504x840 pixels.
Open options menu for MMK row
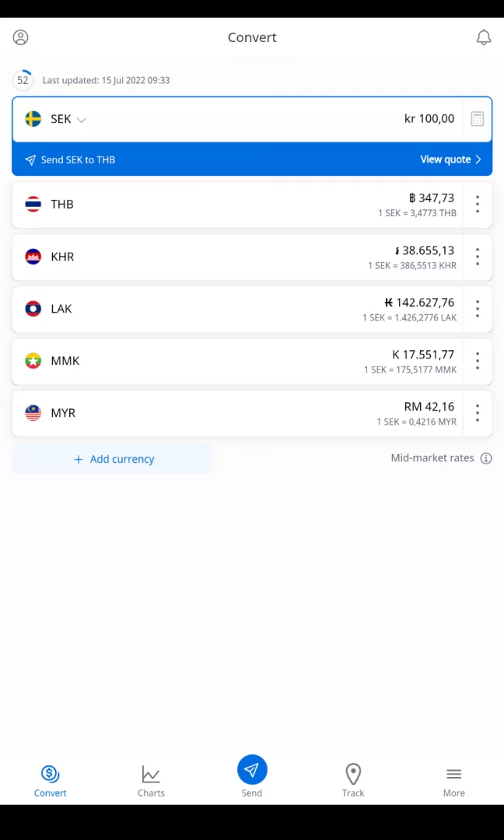pos(478,361)
